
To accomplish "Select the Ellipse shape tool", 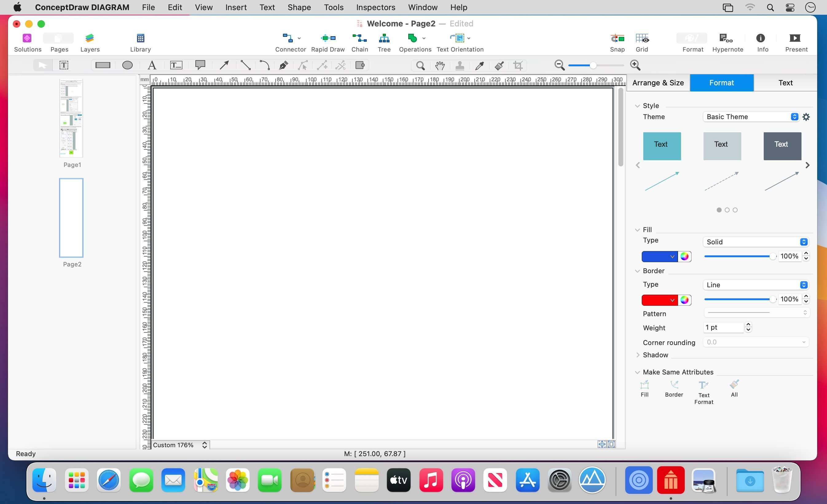I will 127,65.
